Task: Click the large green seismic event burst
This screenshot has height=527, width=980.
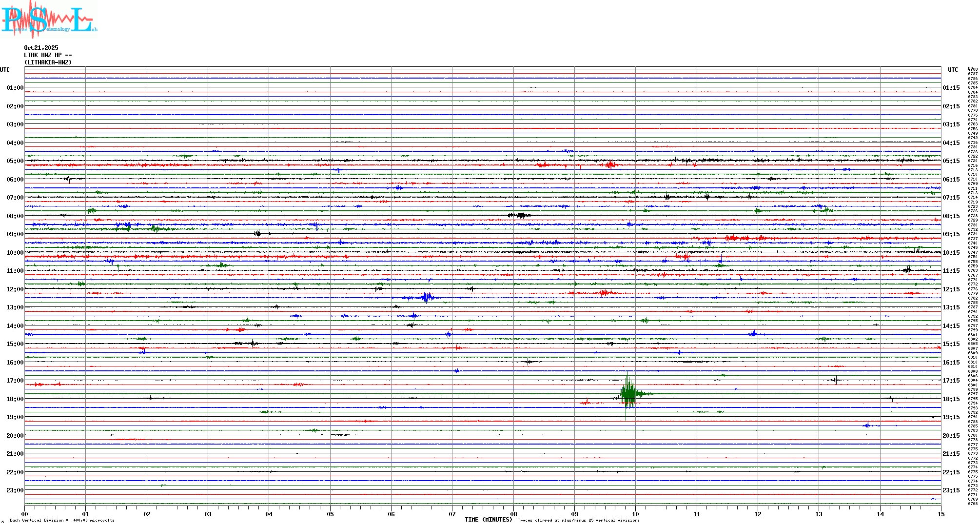Action: pos(629,393)
